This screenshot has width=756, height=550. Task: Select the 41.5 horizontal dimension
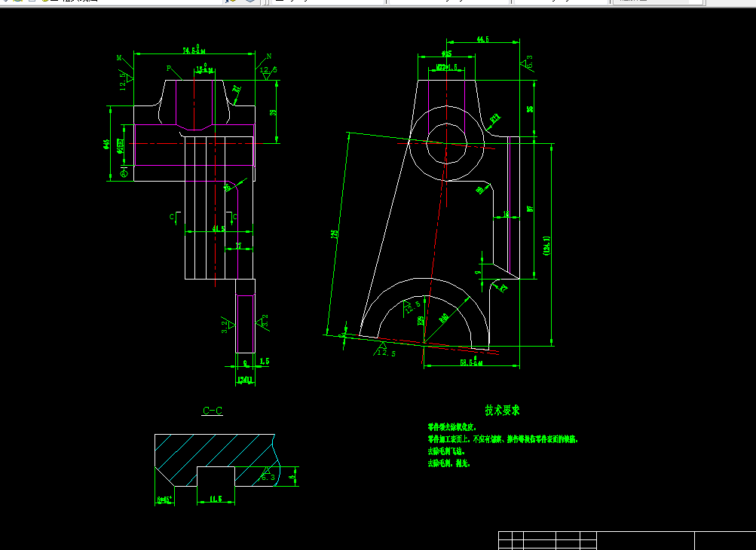[x=219, y=228]
